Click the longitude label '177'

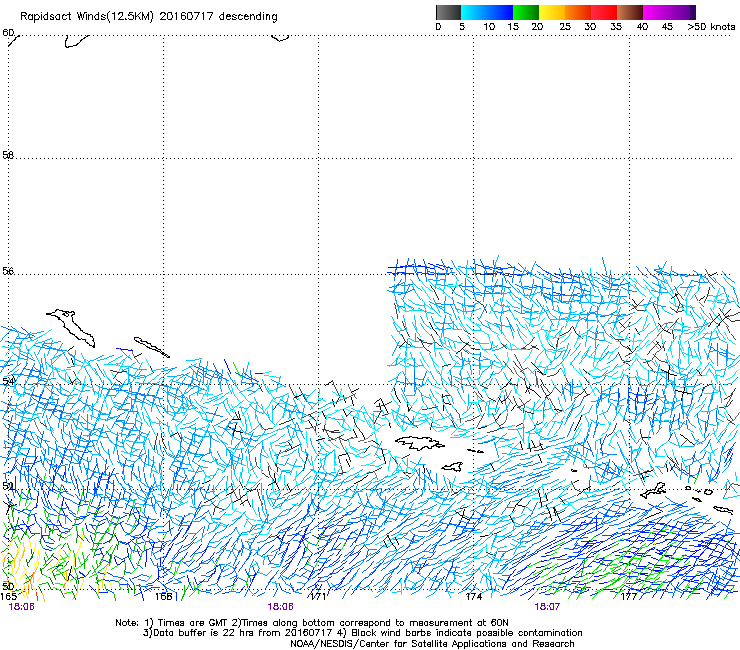[x=629, y=597]
